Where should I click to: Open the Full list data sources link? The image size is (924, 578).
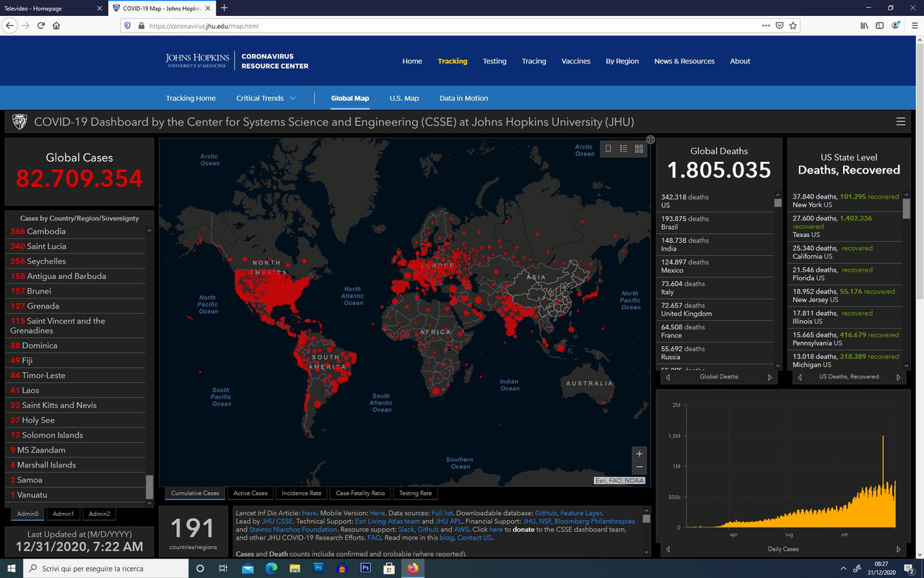click(x=442, y=513)
